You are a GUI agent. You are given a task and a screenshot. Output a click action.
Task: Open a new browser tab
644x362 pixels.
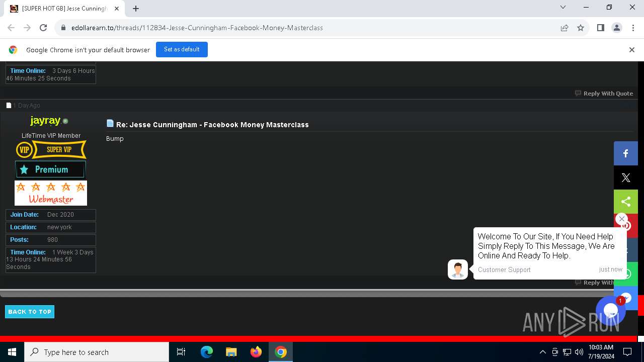(x=136, y=9)
